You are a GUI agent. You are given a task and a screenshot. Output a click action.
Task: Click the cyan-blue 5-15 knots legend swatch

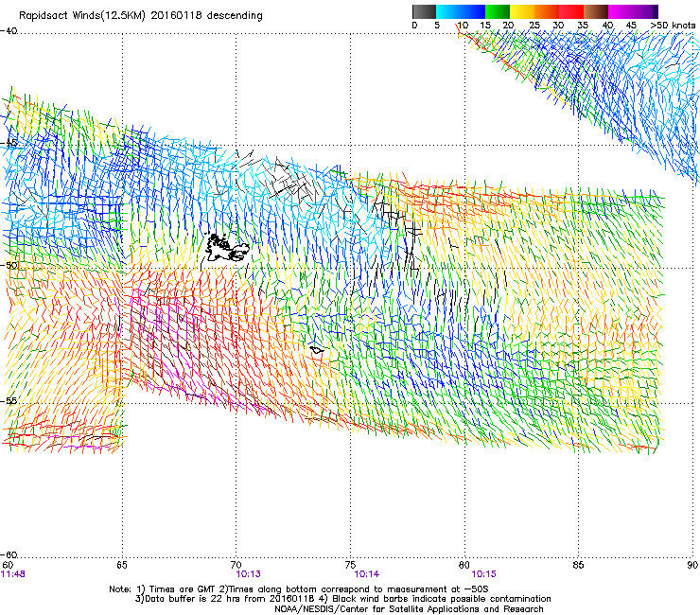pyautogui.click(x=461, y=11)
